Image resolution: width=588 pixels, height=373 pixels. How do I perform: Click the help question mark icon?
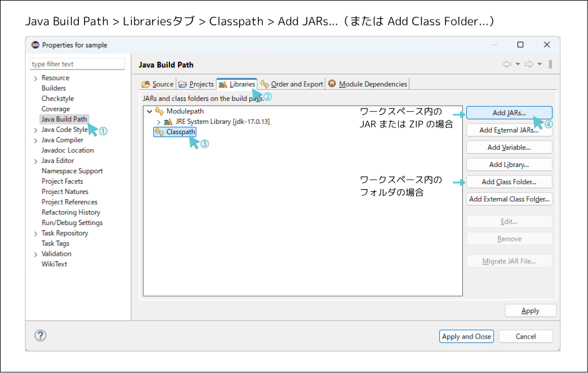point(41,336)
